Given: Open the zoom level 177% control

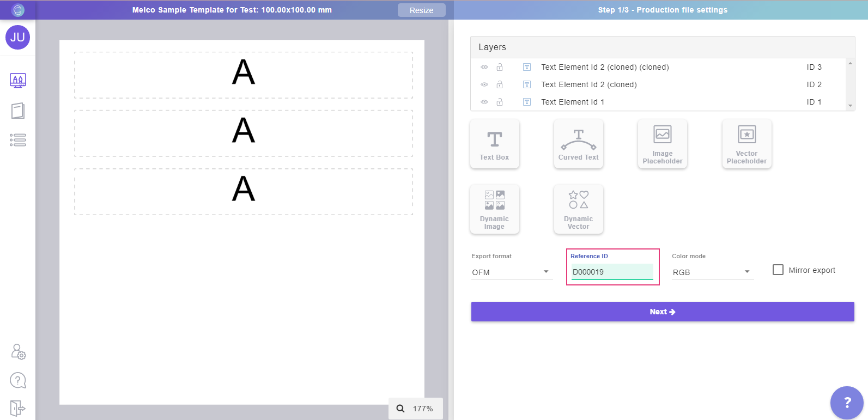Looking at the screenshot, I should click(x=416, y=409).
